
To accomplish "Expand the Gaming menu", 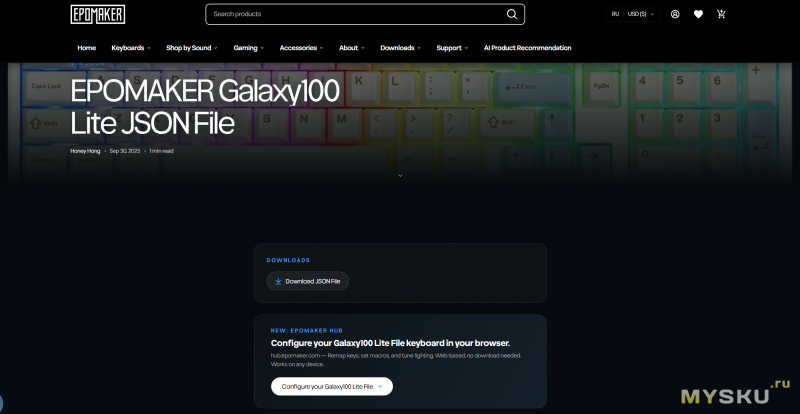I will point(248,48).
